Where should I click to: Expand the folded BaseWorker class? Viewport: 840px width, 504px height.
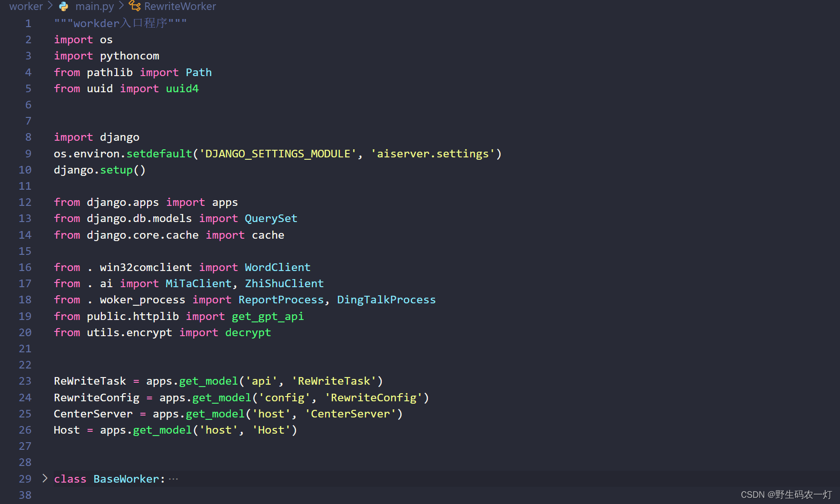click(45, 478)
